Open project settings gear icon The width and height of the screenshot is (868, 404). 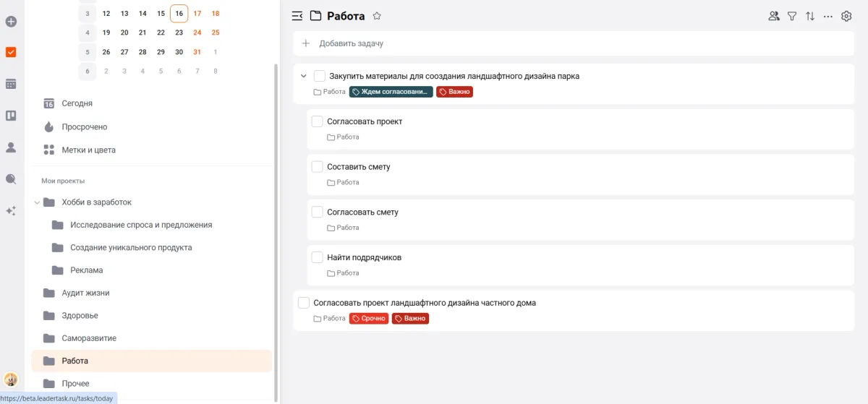[x=846, y=16]
